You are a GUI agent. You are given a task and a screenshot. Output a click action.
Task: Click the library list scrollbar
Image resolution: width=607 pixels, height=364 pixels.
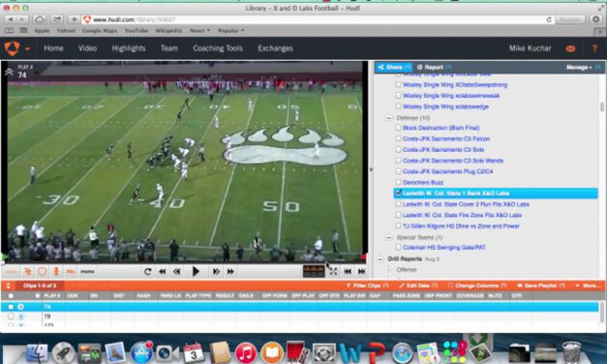pos(601,106)
